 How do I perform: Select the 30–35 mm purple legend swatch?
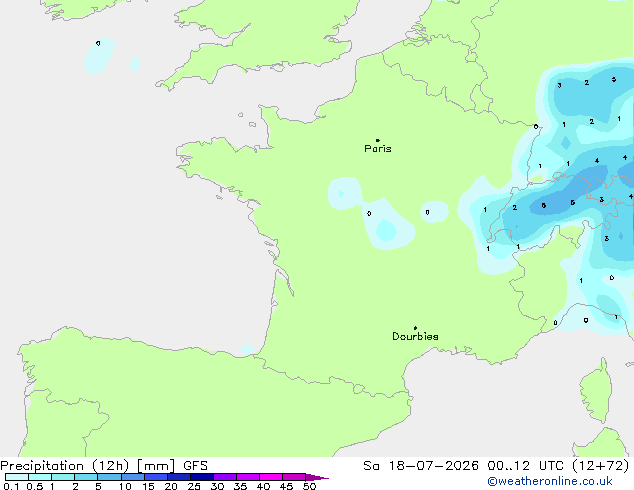coord(225,477)
